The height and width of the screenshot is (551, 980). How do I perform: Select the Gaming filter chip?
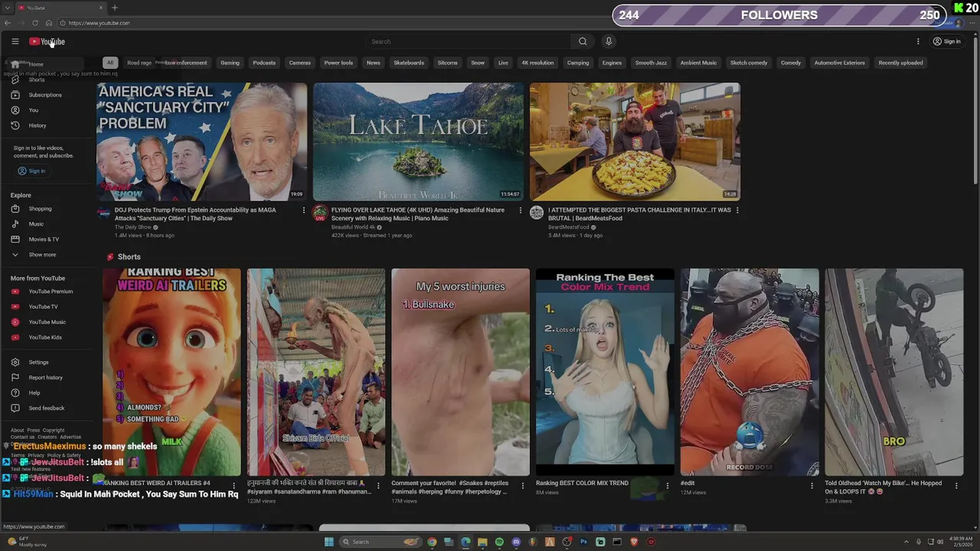click(x=230, y=63)
